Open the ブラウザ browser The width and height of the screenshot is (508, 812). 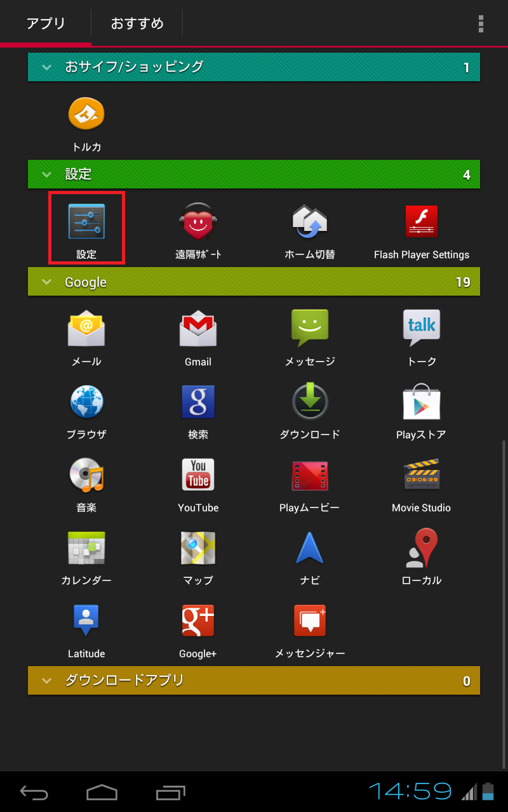pyautogui.click(x=86, y=410)
